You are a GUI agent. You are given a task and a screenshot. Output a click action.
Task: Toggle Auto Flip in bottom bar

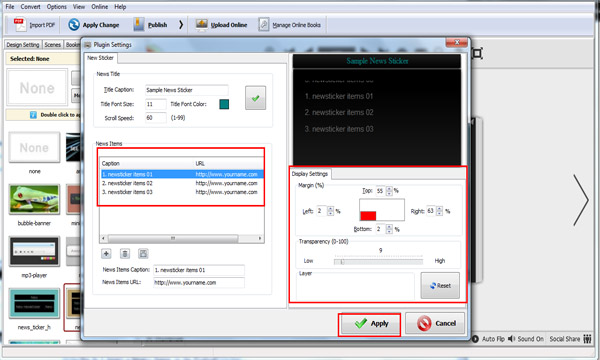489,339
